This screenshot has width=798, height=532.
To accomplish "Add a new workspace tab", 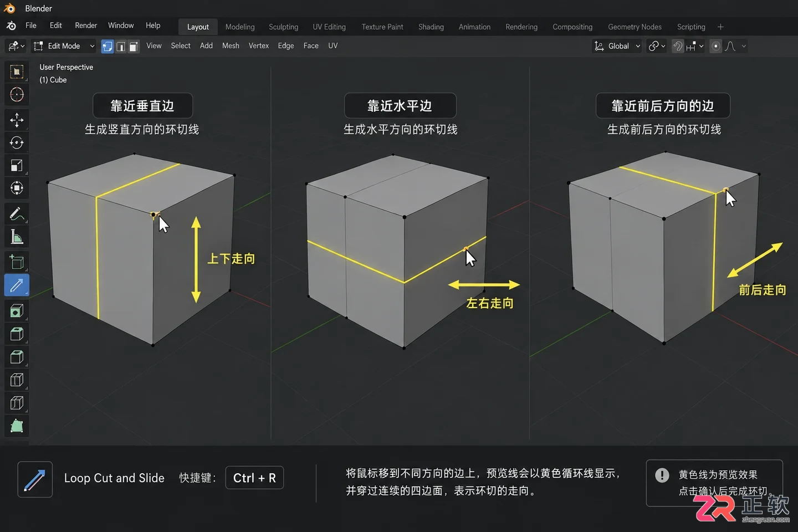I will [x=720, y=27].
